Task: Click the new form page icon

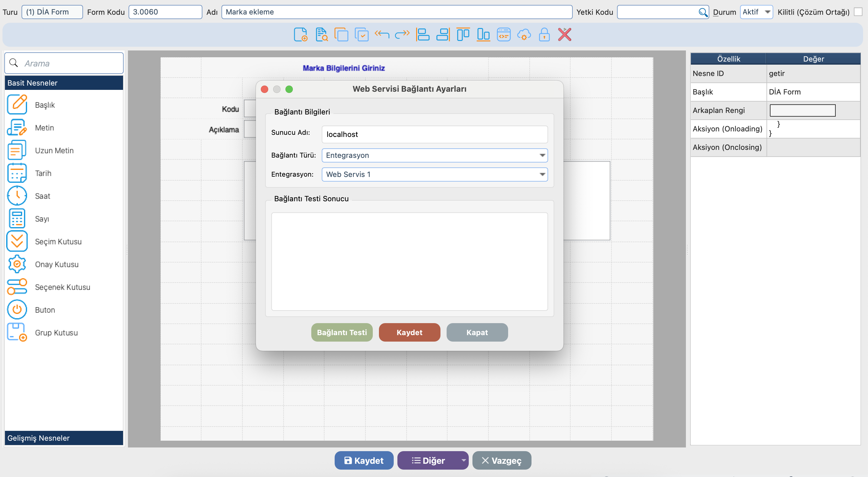Action: (300, 34)
